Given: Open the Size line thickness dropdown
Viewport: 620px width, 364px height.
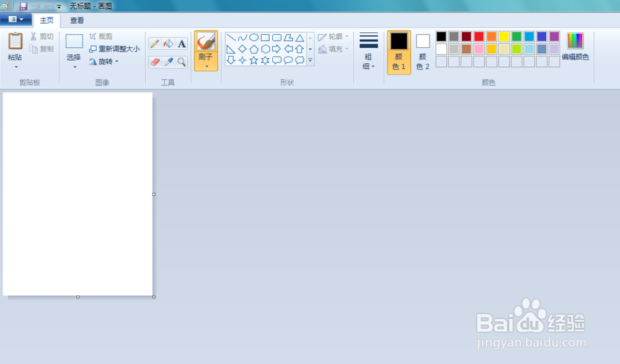Looking at the screenshot, I should (x=368, y=51).
